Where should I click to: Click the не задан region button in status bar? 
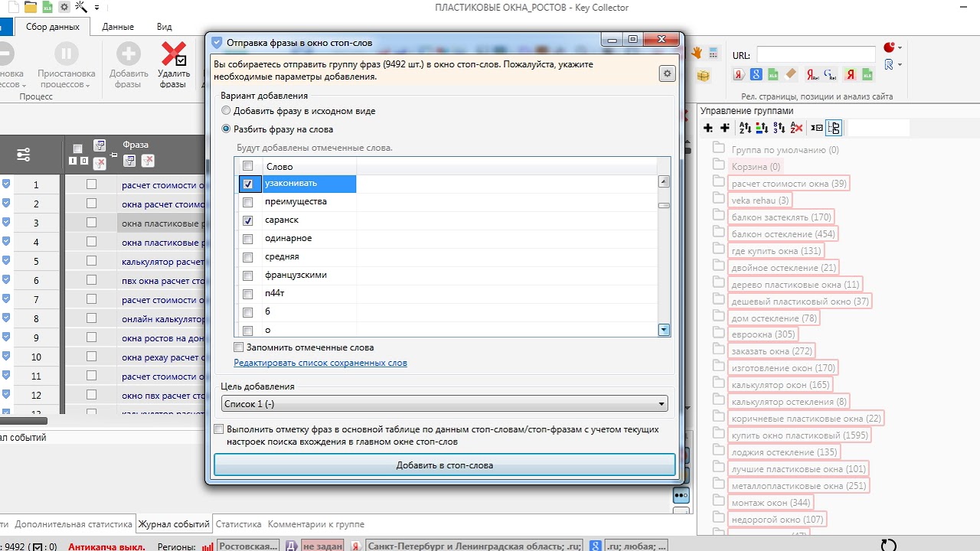[321, 546]
